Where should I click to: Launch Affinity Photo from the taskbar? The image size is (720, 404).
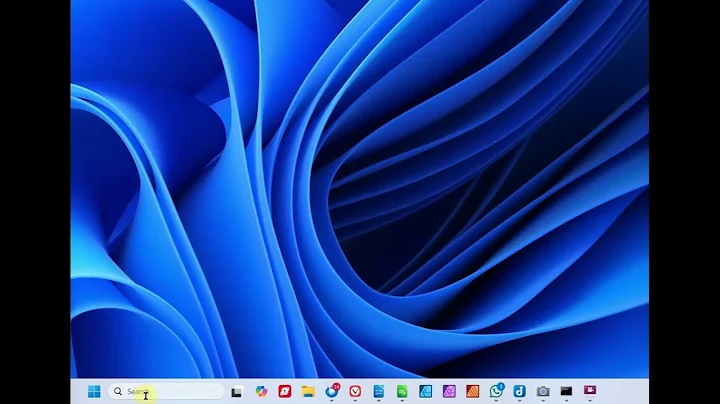tap(449, 391)
